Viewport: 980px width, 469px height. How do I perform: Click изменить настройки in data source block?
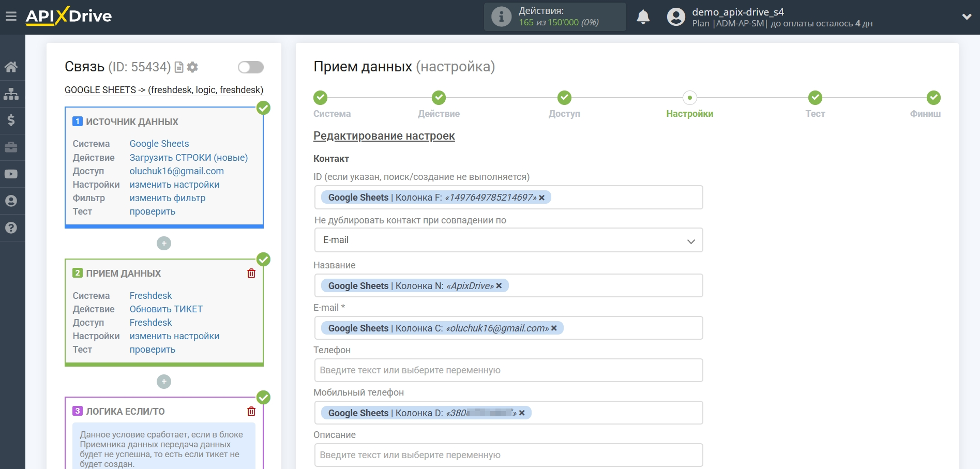tap(174, 185)
